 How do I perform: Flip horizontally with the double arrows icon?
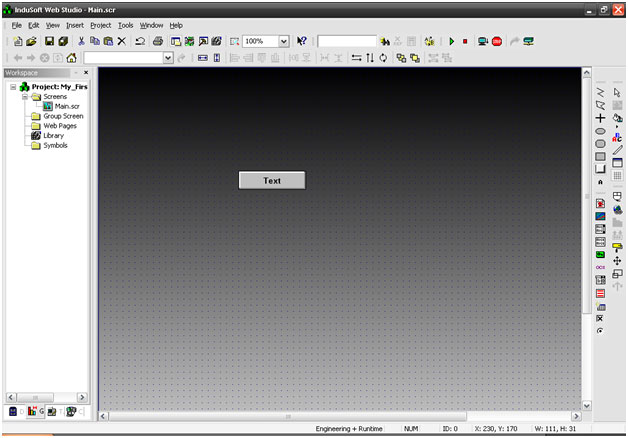point(356,58)
